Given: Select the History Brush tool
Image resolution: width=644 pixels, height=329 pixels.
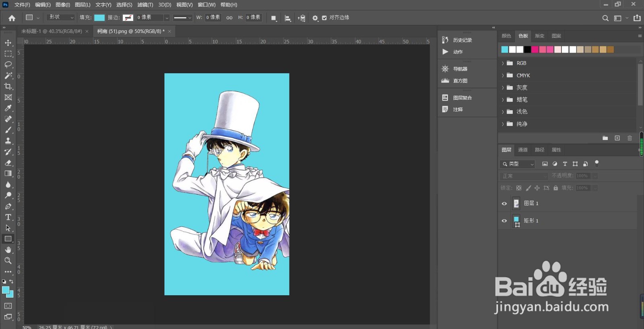Looking at the screenshot, I should tap(8, 152).
